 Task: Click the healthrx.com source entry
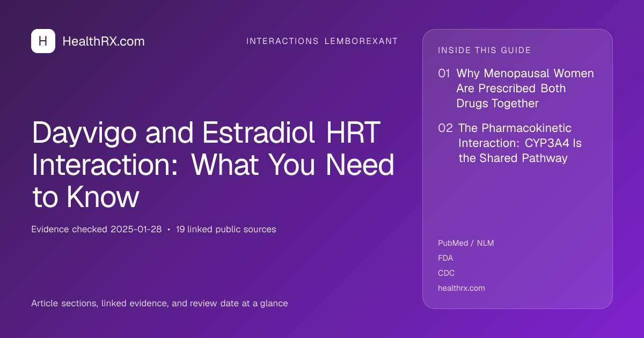tap(462, 288)
